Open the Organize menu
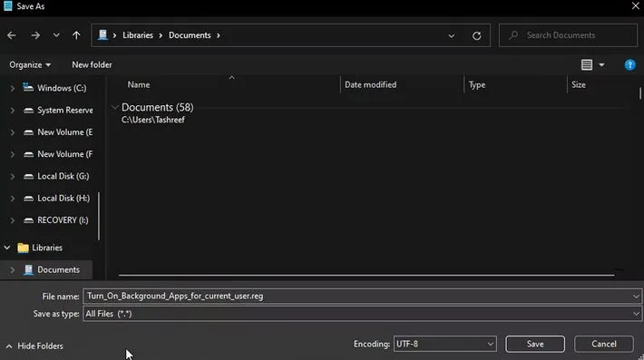Viewport: 644px width, 360px height. click(30, 65)
